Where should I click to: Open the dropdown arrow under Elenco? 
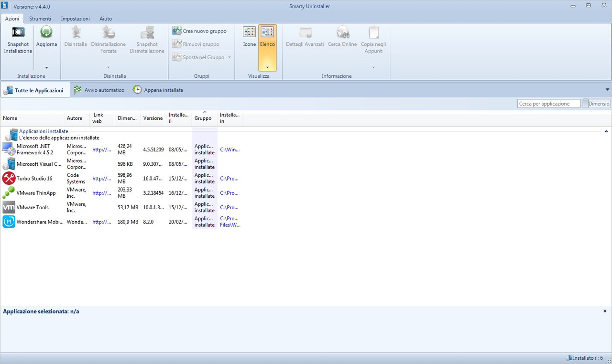tap(267, 68)
